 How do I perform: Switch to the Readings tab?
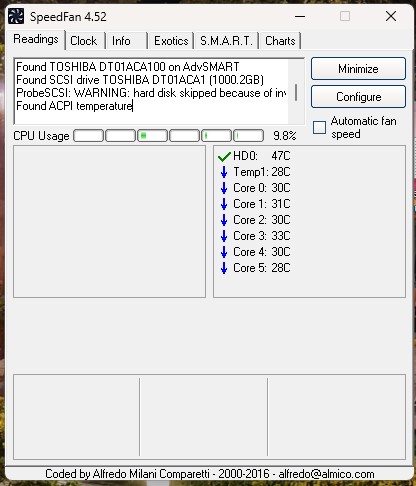[36, 39]
